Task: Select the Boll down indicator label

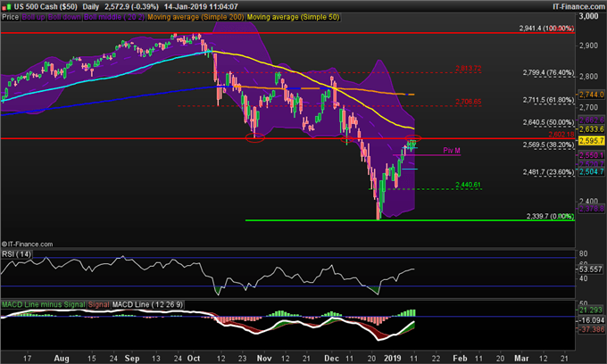Action: coord(64,17)
